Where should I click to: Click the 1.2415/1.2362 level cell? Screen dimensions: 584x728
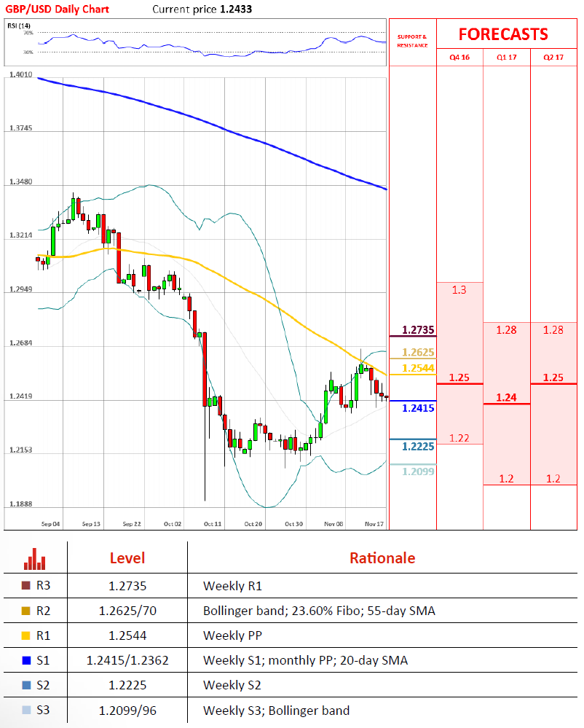tap(127, 660)
